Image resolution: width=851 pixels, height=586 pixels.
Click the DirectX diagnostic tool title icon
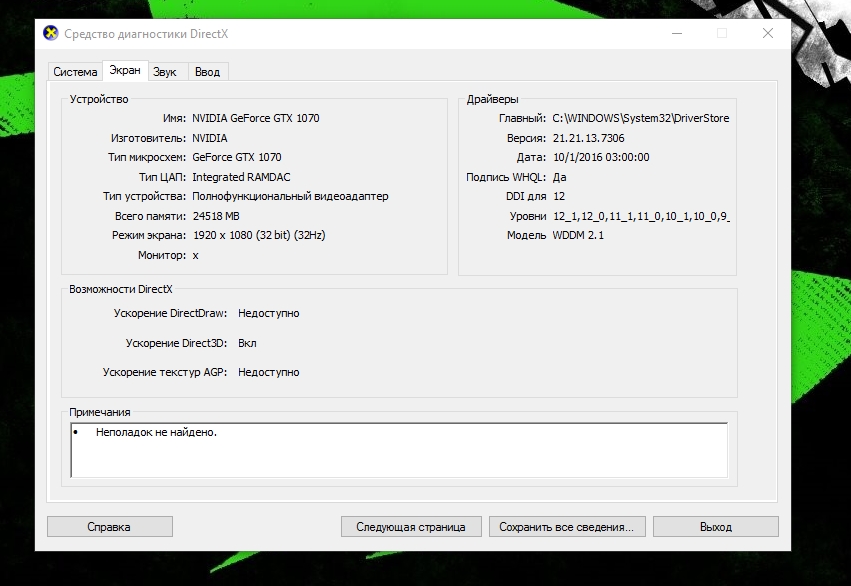pos(50,33)
